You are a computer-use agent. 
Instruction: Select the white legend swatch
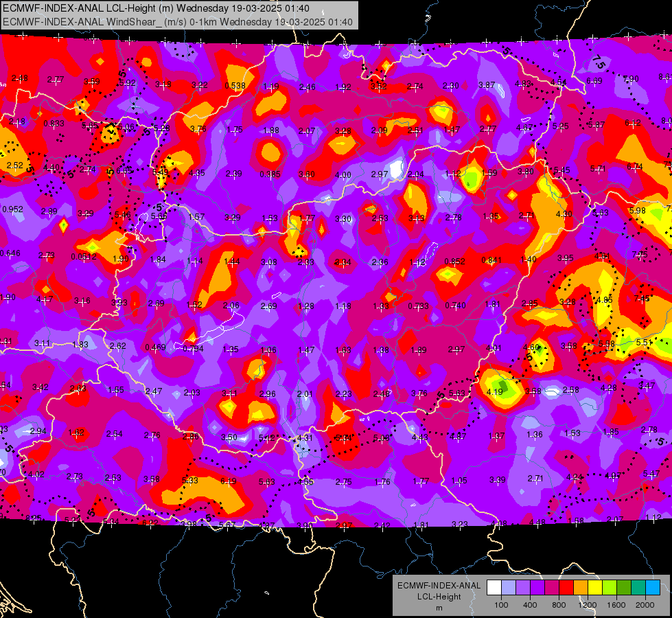point(494,588)
